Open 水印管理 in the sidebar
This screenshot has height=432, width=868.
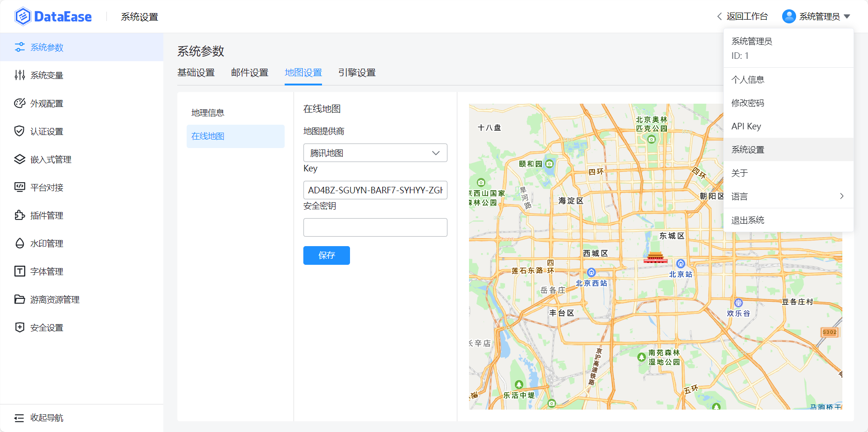[82, 243]
